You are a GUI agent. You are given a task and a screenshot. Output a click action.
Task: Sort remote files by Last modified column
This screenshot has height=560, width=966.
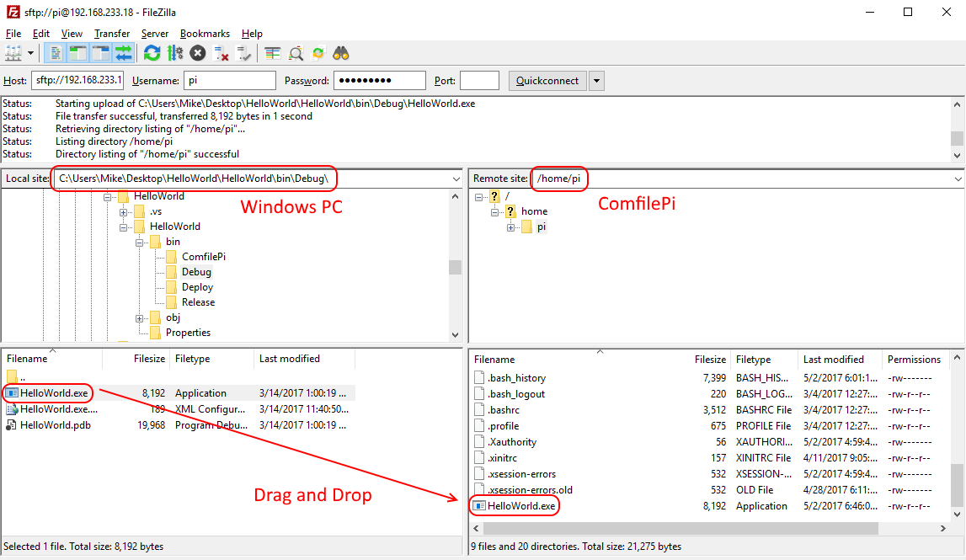[833, 360]
